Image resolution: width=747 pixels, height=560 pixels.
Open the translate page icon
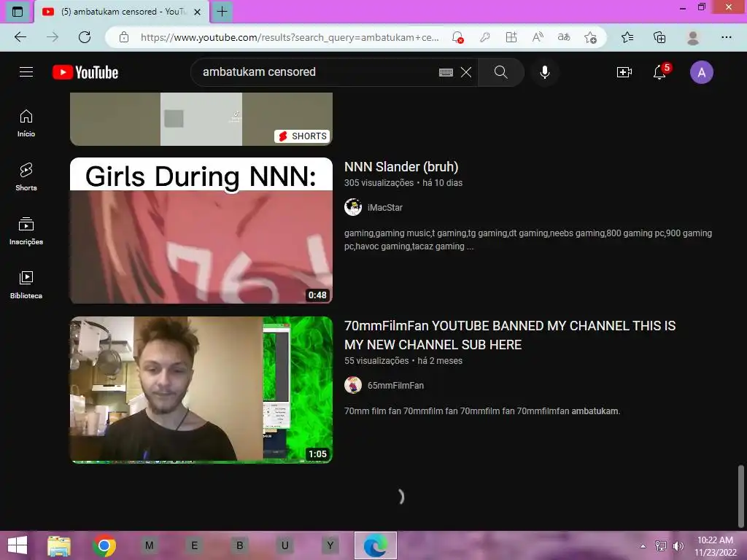tap(564, 37)
